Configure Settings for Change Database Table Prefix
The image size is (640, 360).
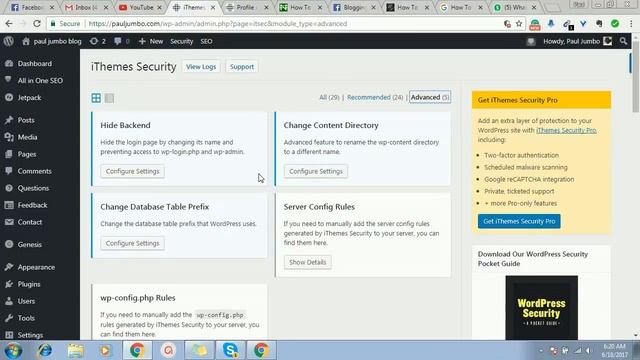point(133,243)
